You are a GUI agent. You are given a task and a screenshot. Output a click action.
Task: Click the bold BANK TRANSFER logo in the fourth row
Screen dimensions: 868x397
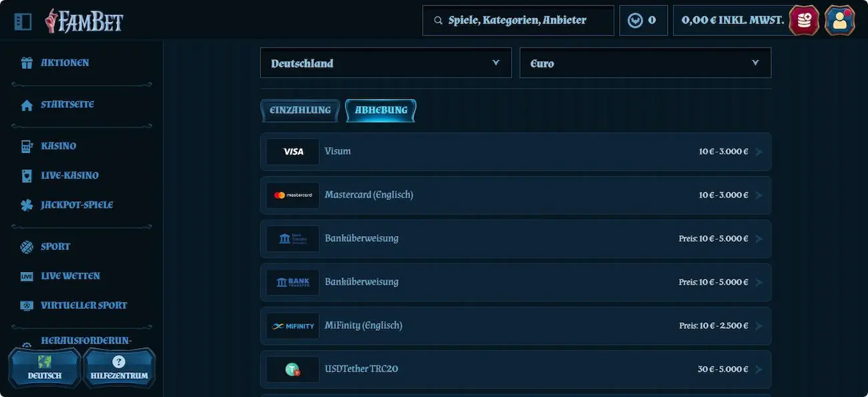(x=292, y=282)
